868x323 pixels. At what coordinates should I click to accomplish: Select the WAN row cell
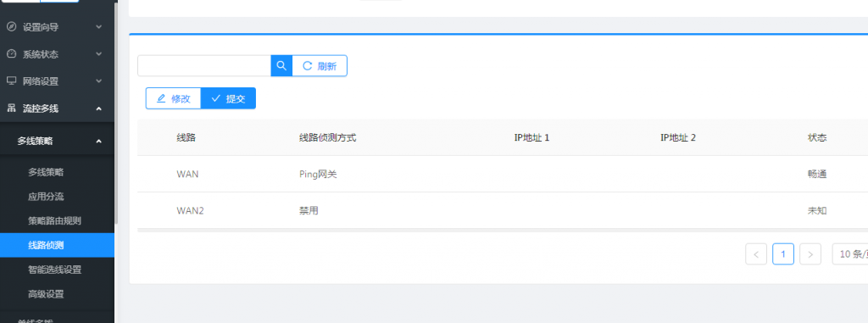point(187,174)
